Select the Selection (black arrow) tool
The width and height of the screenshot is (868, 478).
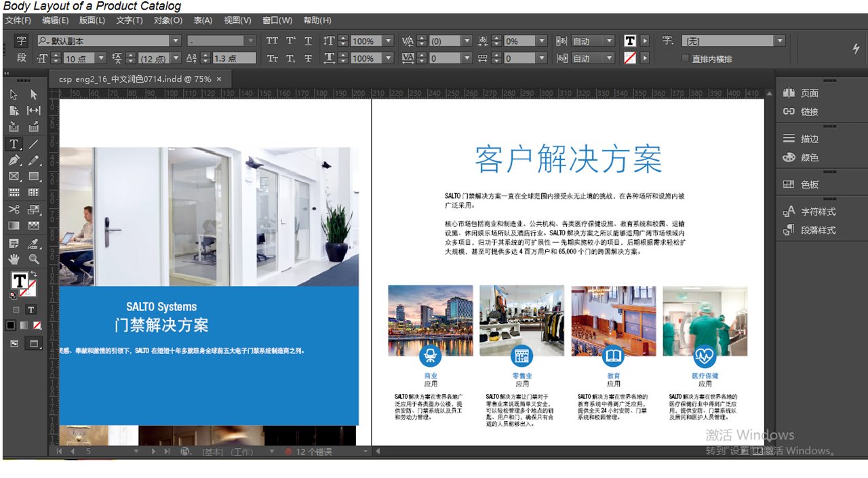click(x=14, y=94)
